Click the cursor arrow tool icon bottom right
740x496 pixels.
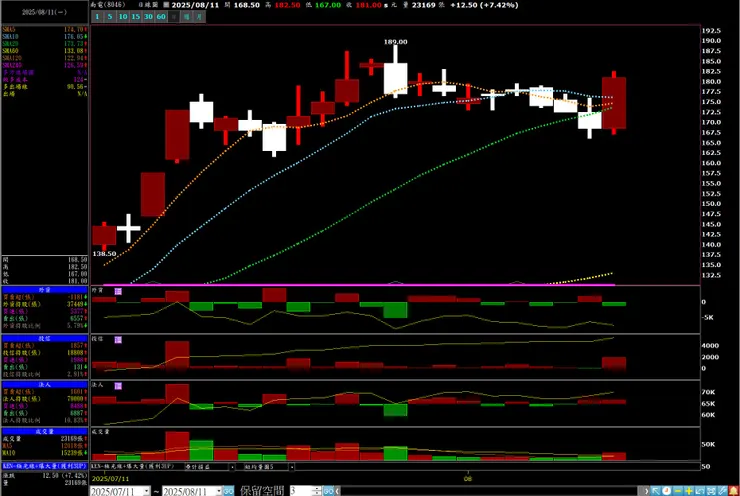click(x=656, y=491)
